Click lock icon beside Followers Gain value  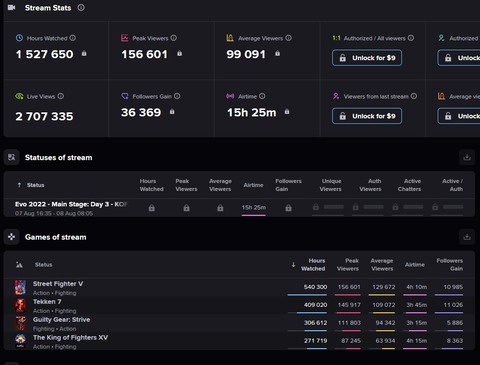[x=172, y=112]
